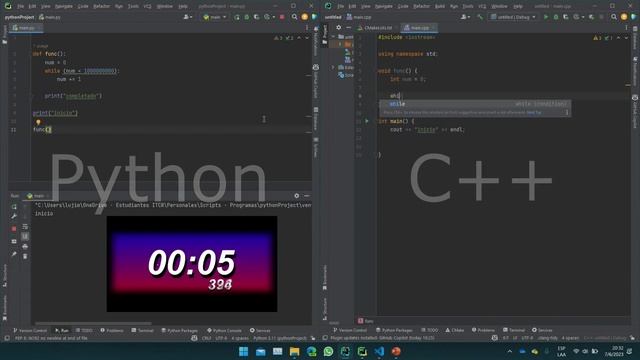Expand External Libraries node in CLion project tree
Screen dimensions: 640x360
[333, 67]
